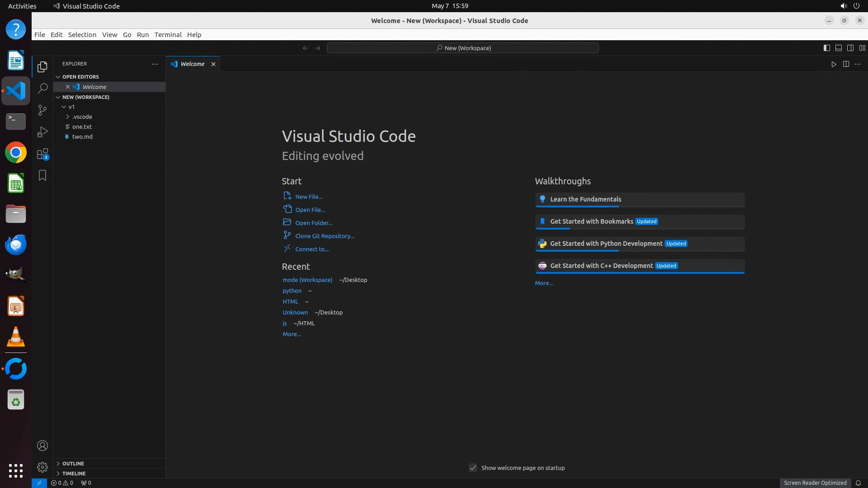Uncheck Show welcome page on startup
Image resolution: width=868 pixels, height=488 pixels.
[x=473, y=468]
